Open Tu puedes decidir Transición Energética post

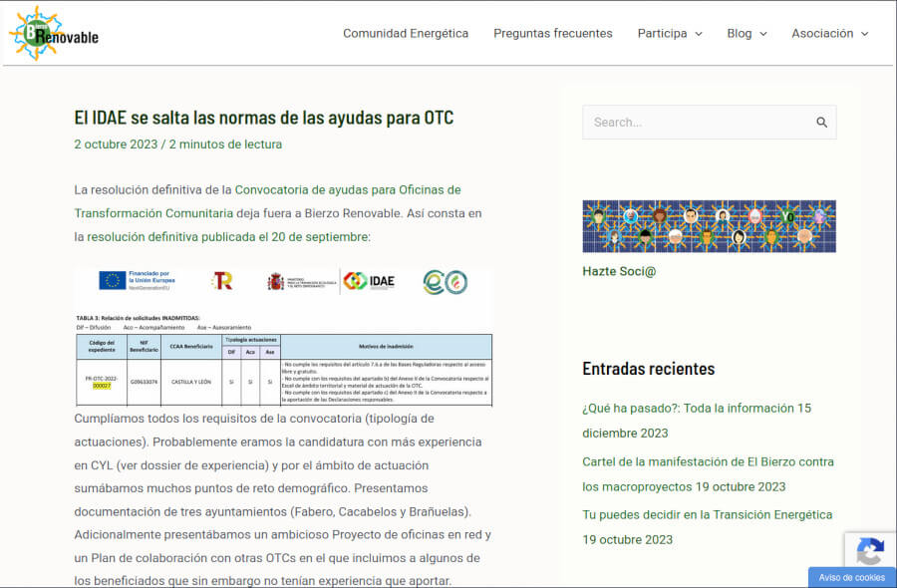coord(707,515)
